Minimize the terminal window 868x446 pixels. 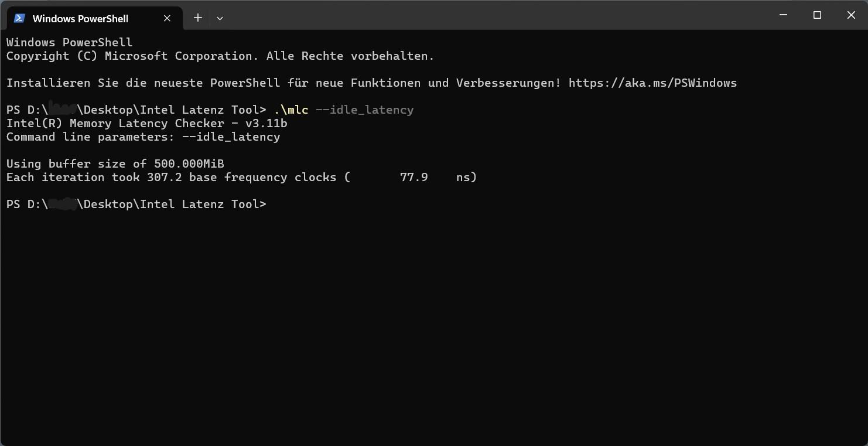pos(783,15)
